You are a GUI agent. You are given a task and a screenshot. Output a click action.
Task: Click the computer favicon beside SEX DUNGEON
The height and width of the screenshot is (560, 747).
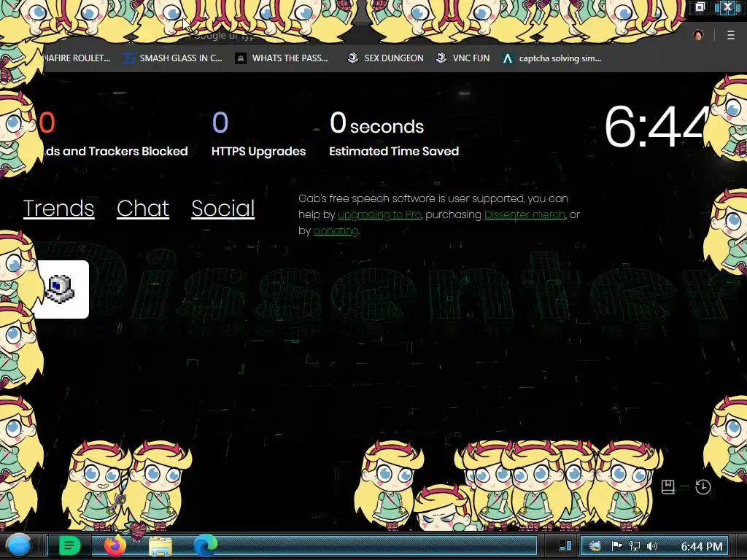click(353, 58)
